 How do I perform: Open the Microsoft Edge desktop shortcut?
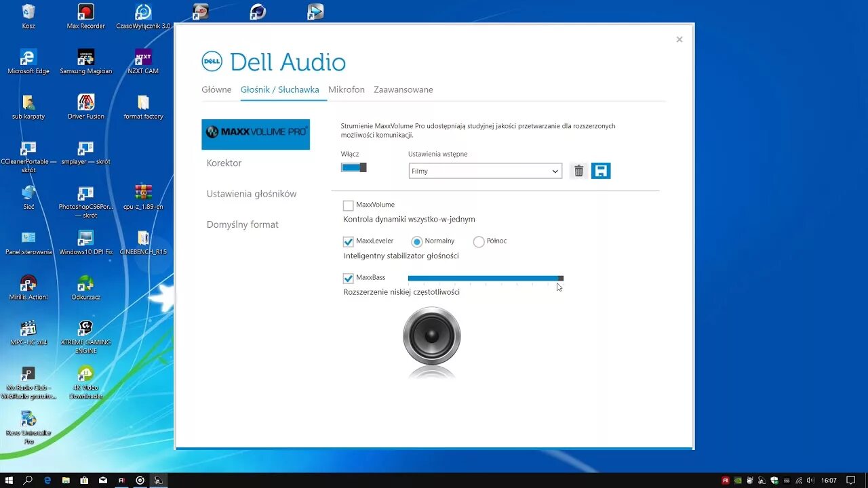[28, 62]
